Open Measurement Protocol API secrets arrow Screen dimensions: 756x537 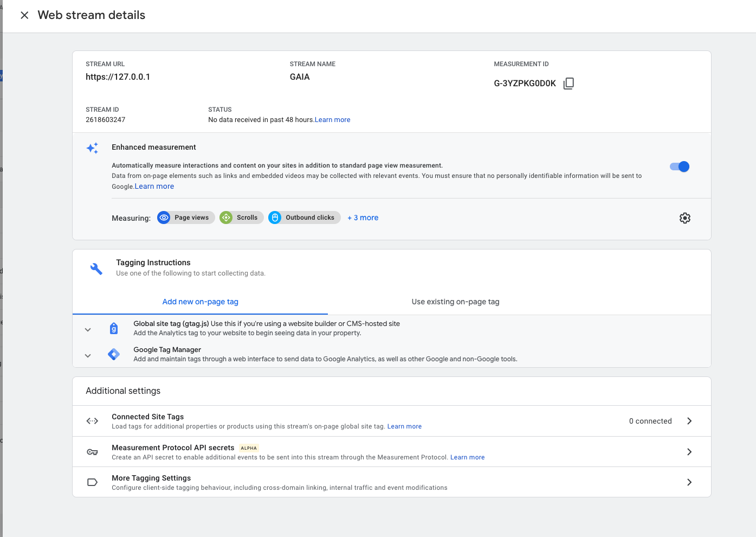tap(689, 452)
